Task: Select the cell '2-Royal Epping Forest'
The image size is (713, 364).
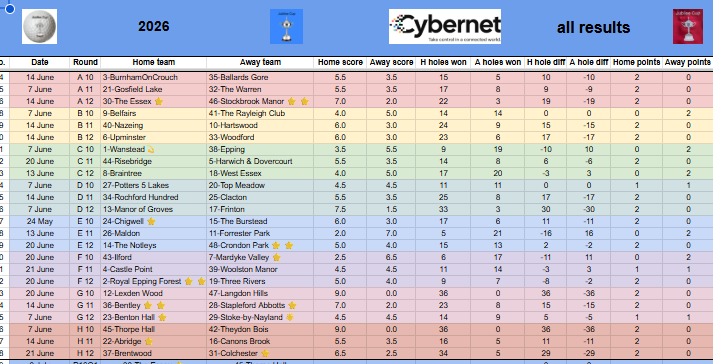Action: (x=154, y=282)
